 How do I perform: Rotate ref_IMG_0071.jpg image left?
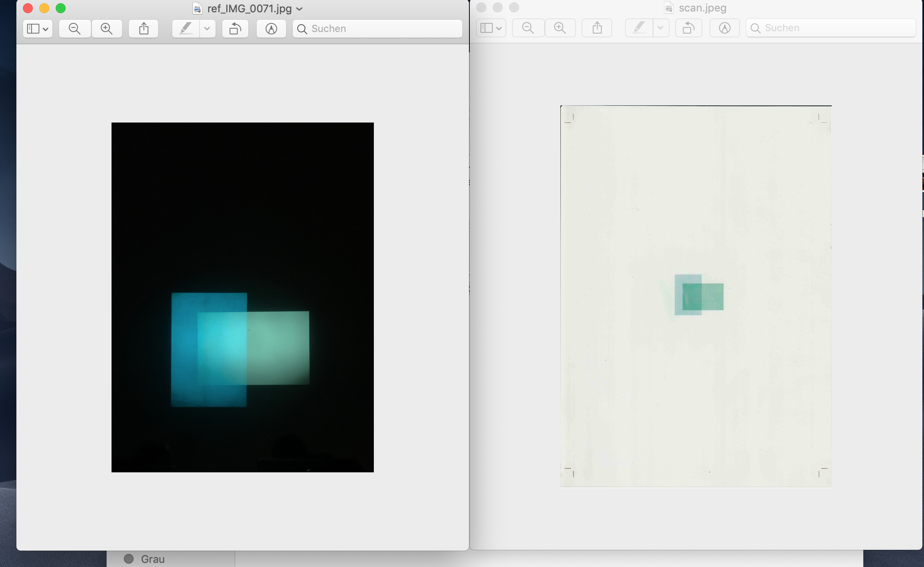235,29
